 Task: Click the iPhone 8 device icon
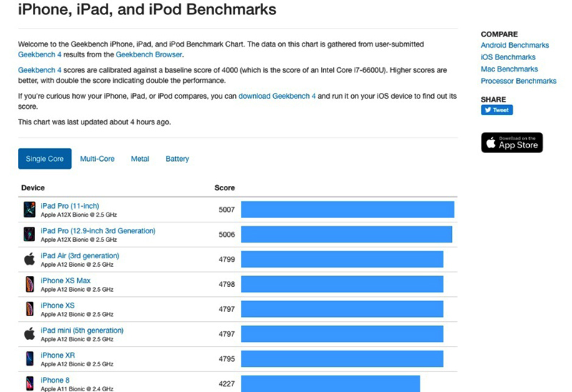tap(29, 383)
